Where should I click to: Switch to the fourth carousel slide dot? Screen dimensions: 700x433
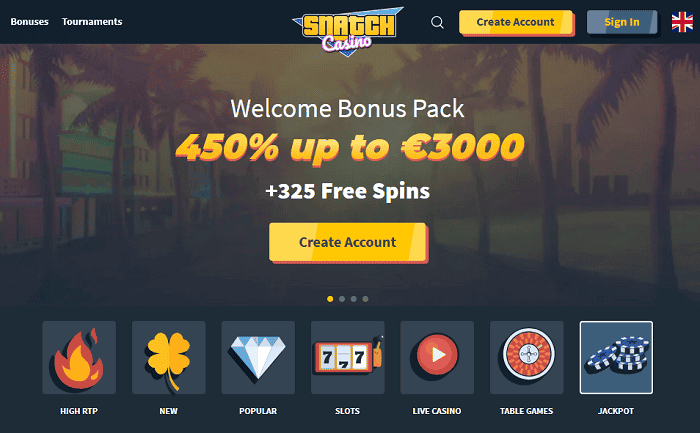pyautogui.click(x=365, y=299)
